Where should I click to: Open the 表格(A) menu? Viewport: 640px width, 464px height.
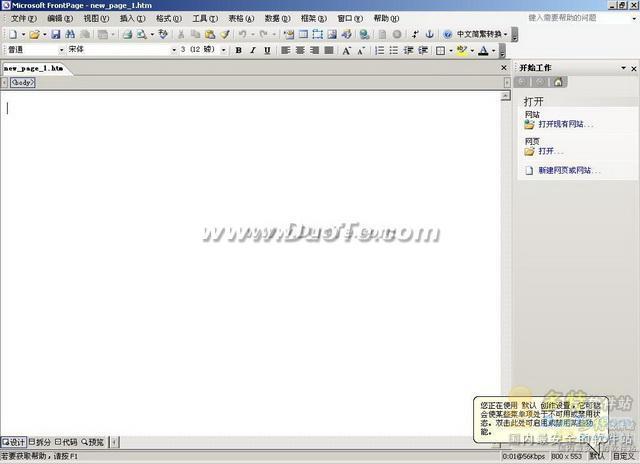coord(241,18)
